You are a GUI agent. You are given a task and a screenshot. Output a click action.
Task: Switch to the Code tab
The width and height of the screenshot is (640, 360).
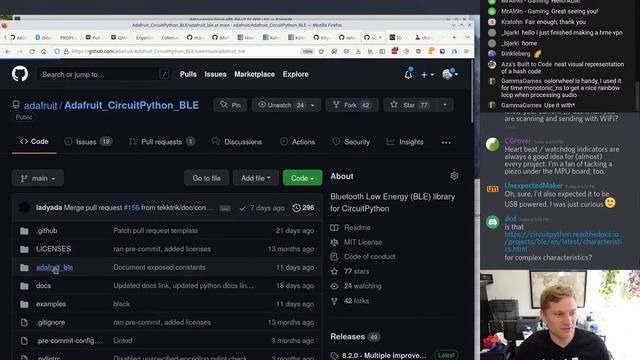34,142
